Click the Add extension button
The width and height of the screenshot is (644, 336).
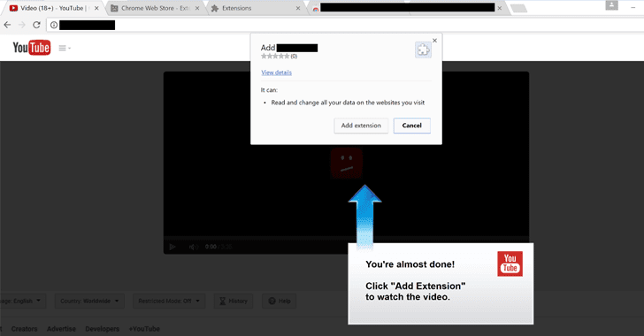361,126
